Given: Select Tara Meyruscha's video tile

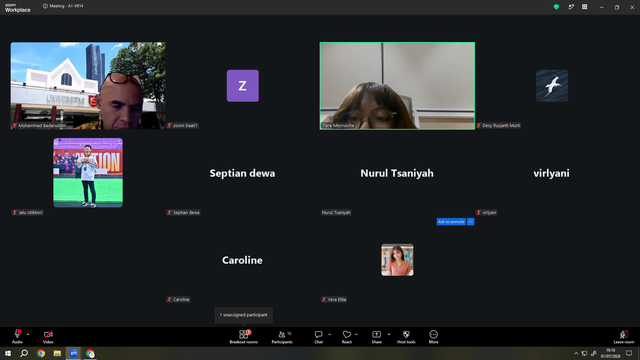Looking at the screenshot, I should click(397, 86).
